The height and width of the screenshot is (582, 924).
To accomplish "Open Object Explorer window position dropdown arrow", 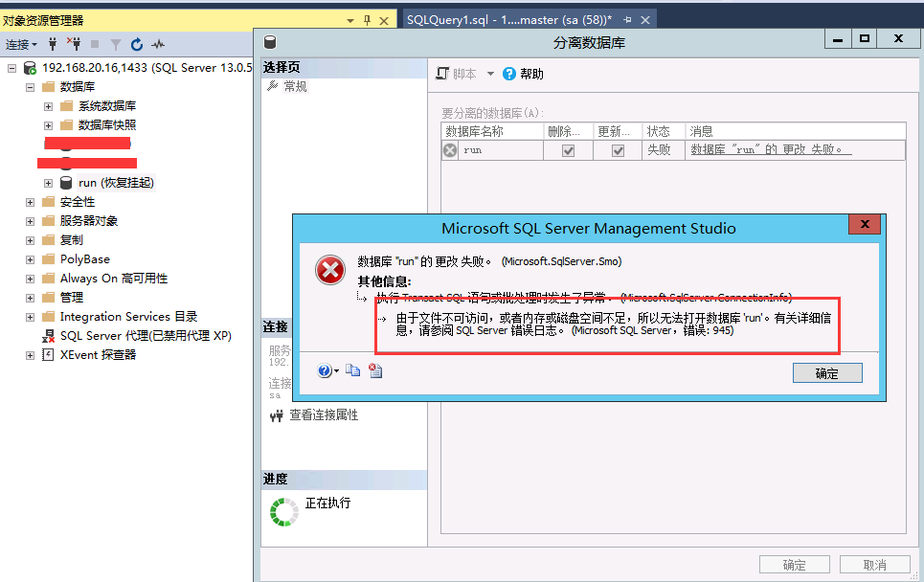I will pos(350,21).
